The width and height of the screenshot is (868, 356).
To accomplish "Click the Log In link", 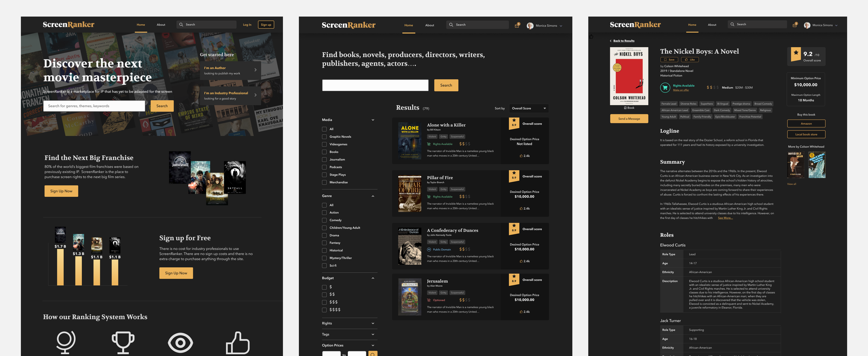I will pos(247,25).
